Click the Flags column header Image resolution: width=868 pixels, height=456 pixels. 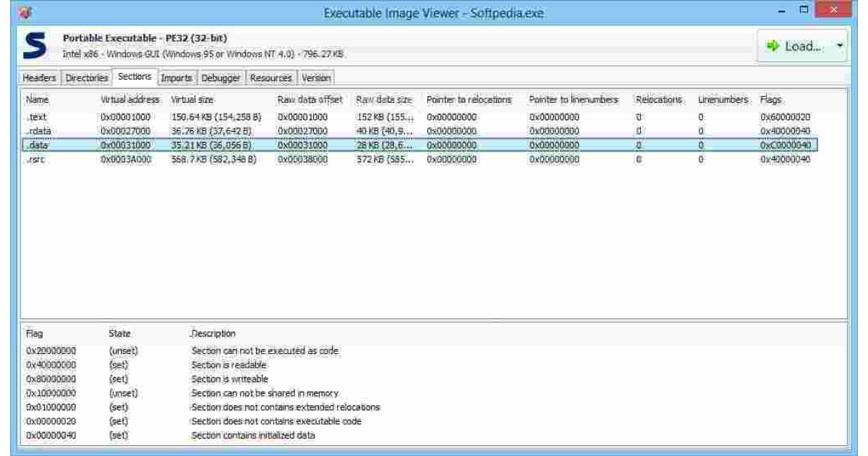coord(773,103)
